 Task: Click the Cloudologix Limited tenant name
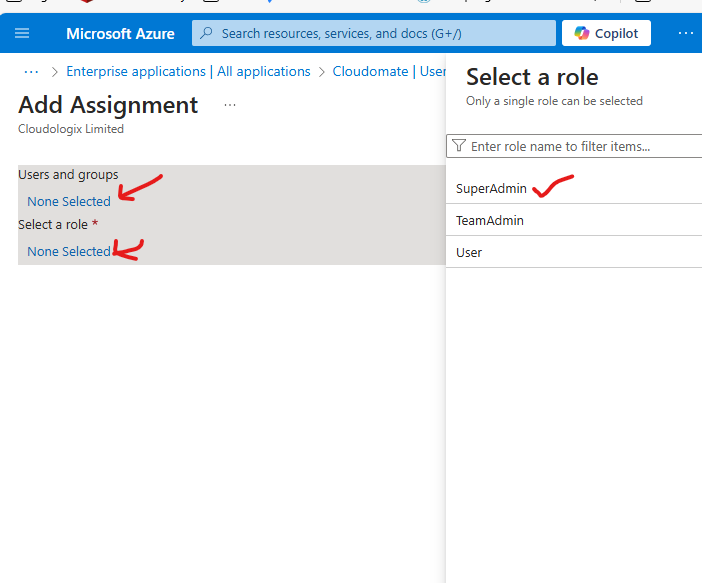coord(71,129)
